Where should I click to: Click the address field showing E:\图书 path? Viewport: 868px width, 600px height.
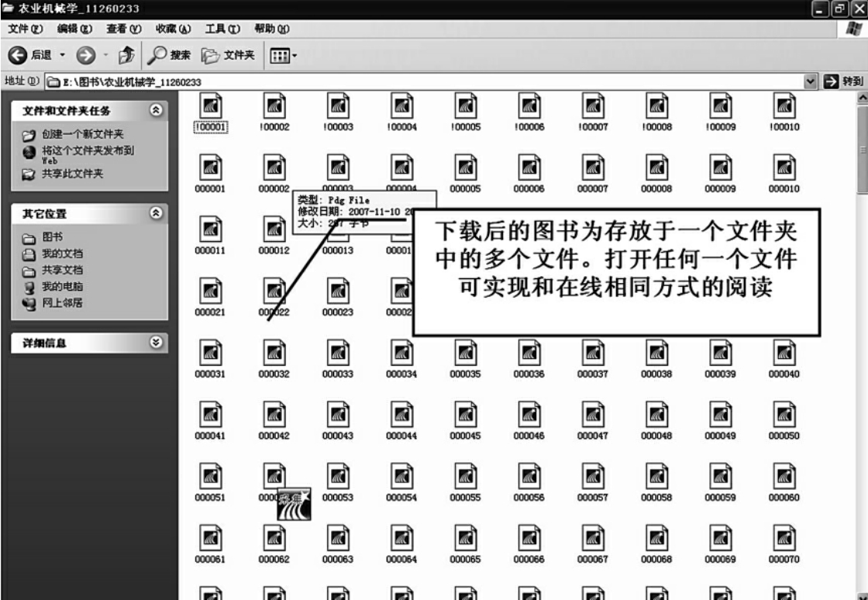tap(425, 82)
